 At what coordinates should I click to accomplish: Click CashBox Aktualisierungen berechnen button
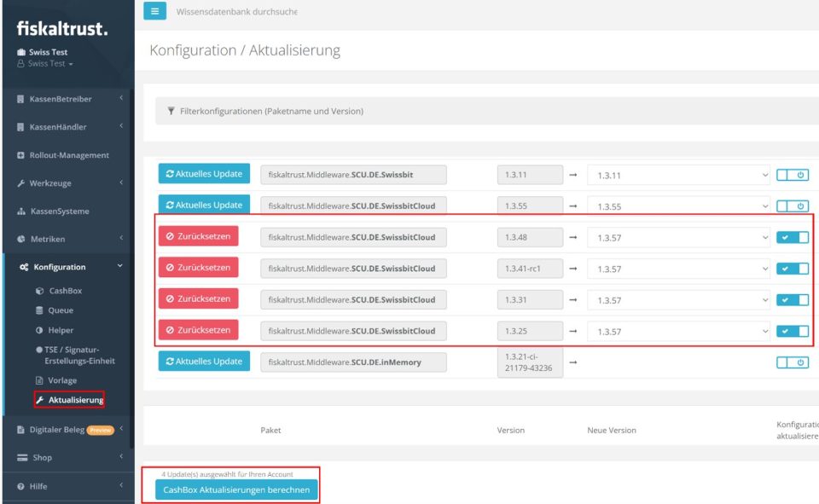(x=236, y=490)
